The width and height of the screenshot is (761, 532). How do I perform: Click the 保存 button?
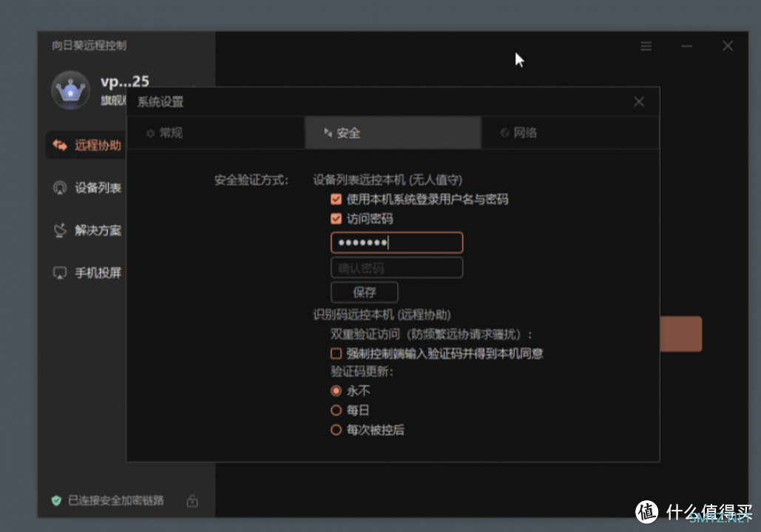tap(365, 292)
